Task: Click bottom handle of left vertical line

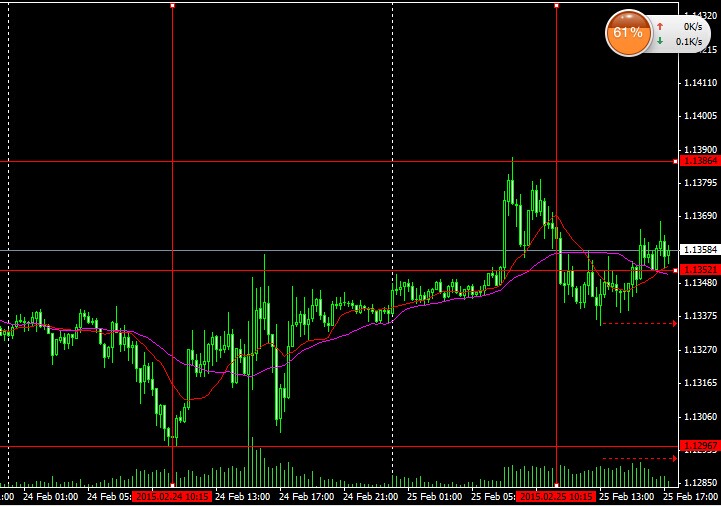Action: (173, 486)
